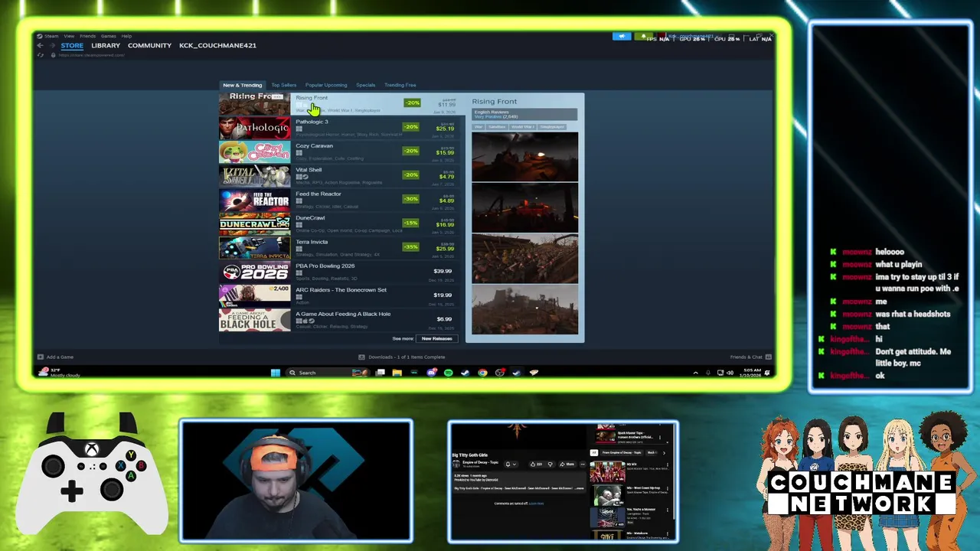Click the War tag in Rising Front panel
980x551 pixels.
[478, 127]
